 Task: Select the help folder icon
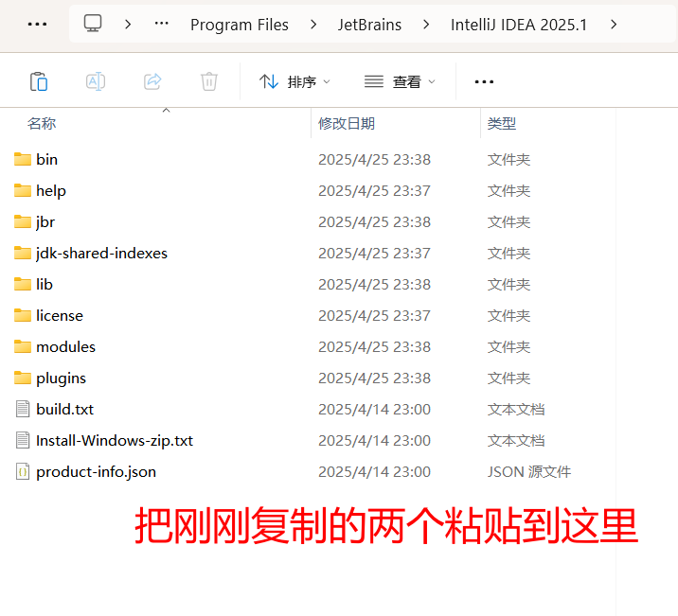point(23,190)
